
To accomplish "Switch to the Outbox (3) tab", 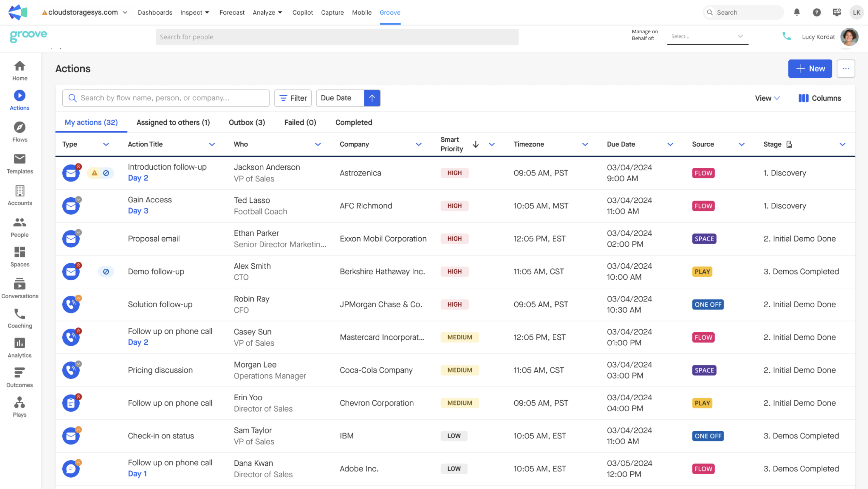I will [247, 123].
